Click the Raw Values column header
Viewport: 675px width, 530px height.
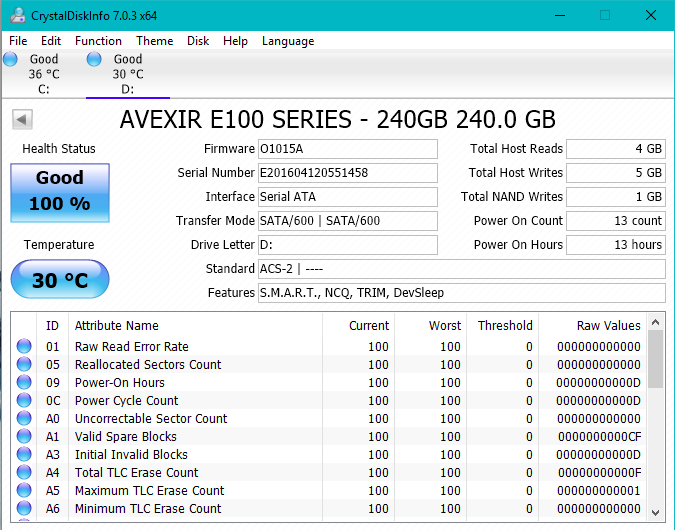point(592,325)
